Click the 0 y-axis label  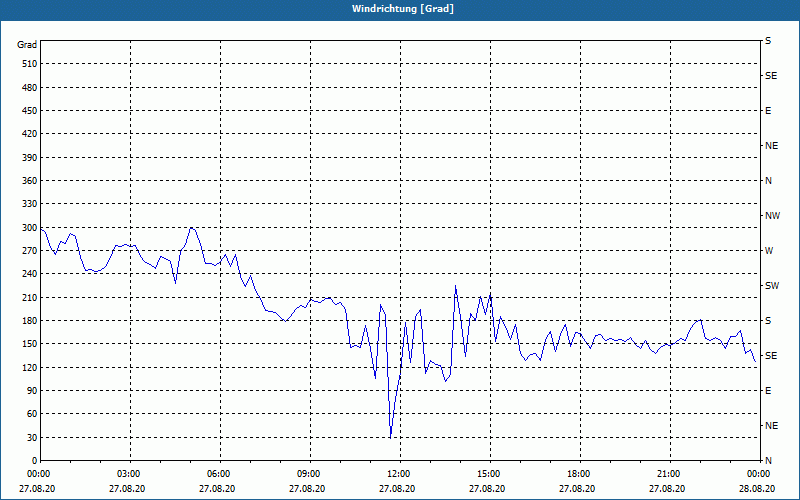[x=35, y=461]
